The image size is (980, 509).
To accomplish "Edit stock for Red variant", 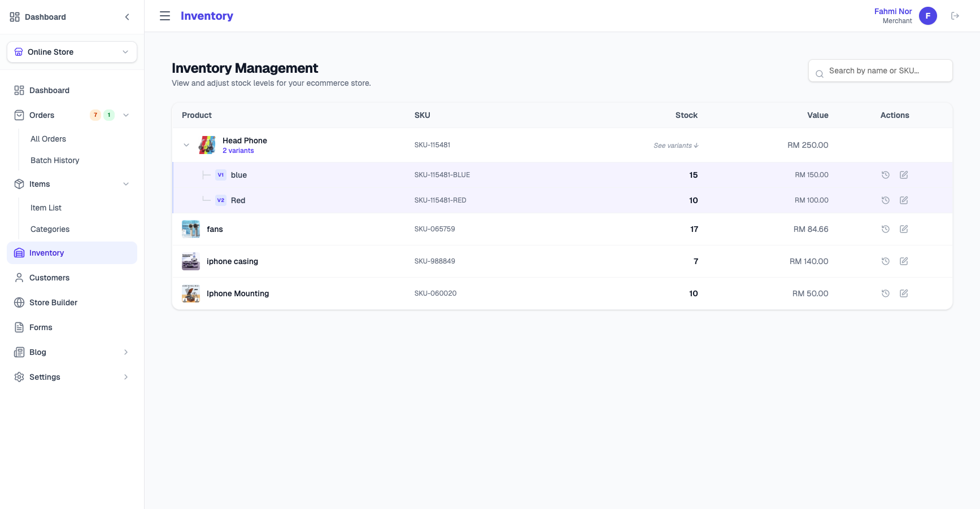I will [x=904, y=200].
